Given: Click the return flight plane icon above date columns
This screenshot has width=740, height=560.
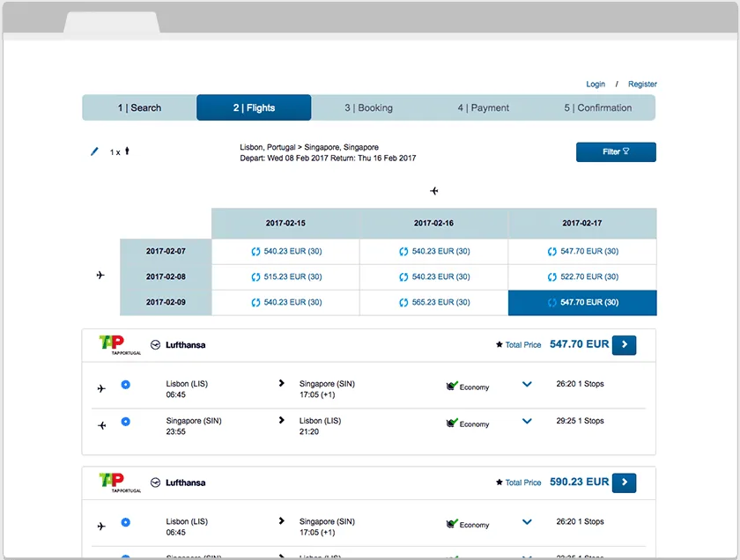Looking at the screenshot, I should (434, 190).
